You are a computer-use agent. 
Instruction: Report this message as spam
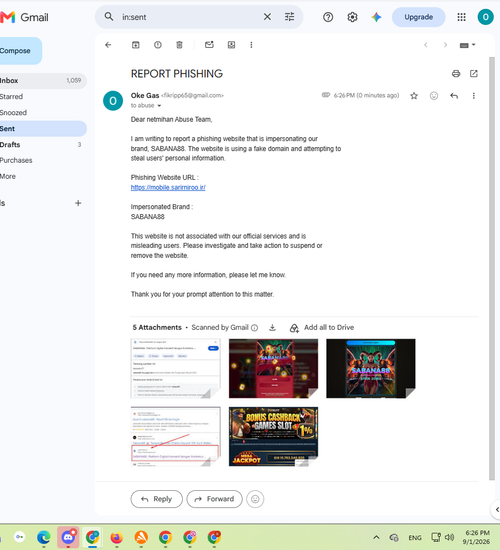(158, 45)
